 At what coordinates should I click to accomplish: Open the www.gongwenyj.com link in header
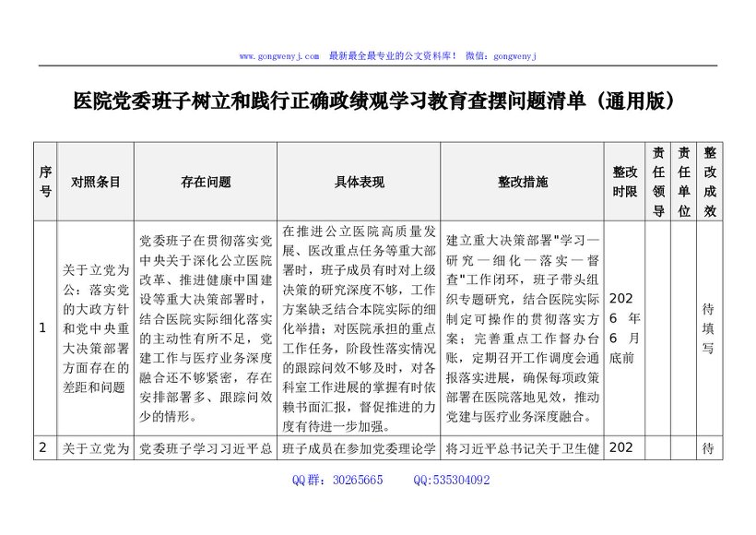click(x=279, y=56)
